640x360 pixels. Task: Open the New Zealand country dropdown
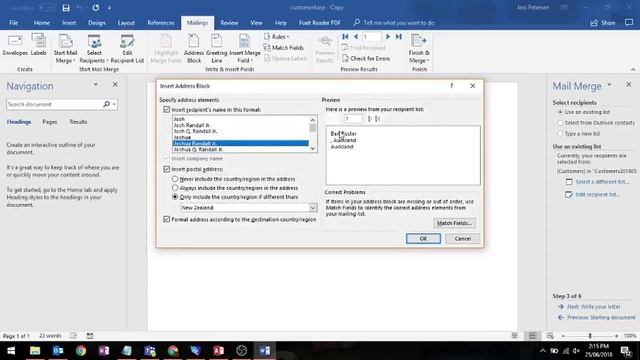[x=313, y=208]
